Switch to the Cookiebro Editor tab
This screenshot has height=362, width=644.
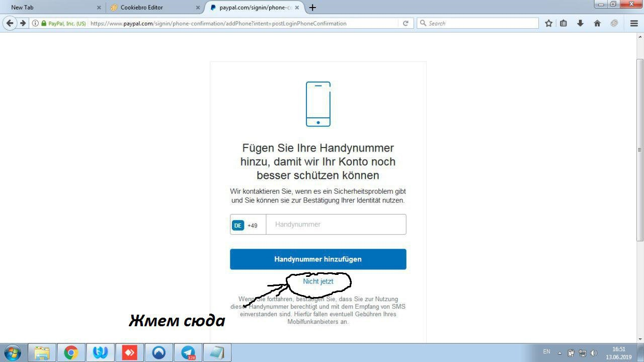(155, 8)
